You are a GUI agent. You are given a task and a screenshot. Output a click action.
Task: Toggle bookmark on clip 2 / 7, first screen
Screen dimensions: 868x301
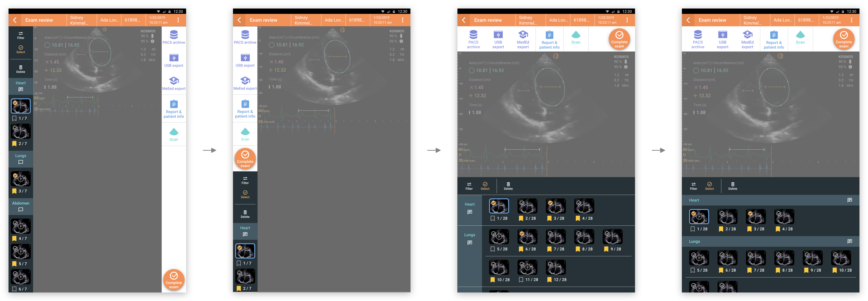(x=14, y=144)
